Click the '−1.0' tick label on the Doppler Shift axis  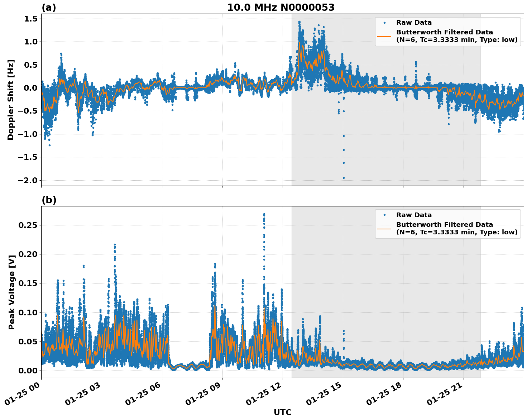27,134
